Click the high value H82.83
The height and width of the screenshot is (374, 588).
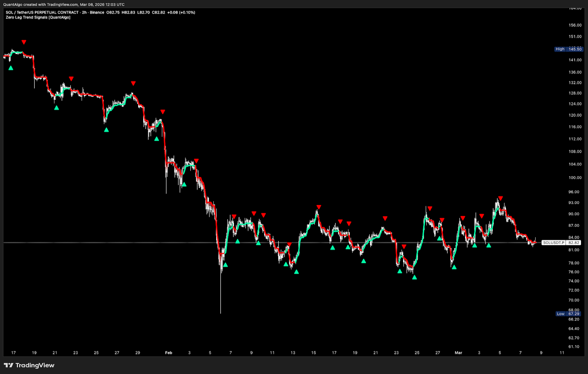coord(128,12)
